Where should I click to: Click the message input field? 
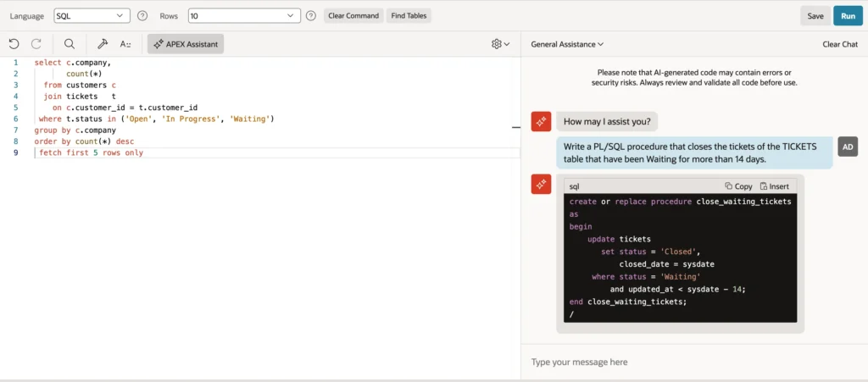pyautogui.click(x=694, y=363)
